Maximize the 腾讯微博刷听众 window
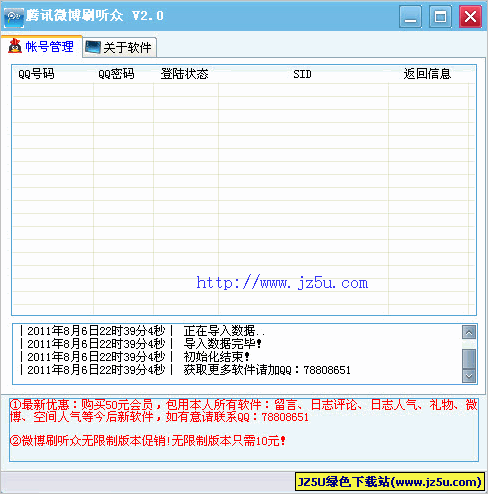 pos(440,16)
